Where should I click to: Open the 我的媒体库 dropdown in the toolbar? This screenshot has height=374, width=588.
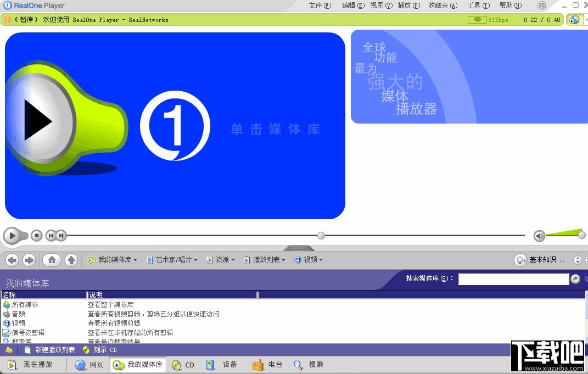pos(112,260)
